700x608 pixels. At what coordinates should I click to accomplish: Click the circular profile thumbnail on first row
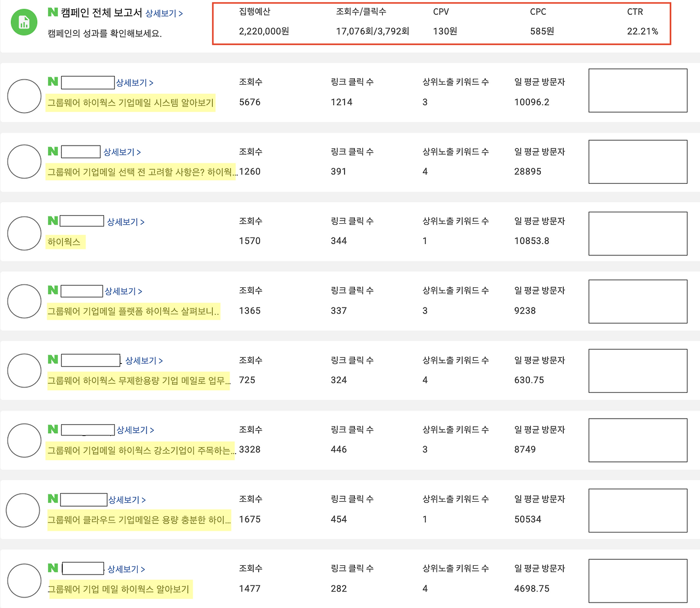[x=24, y=96]
